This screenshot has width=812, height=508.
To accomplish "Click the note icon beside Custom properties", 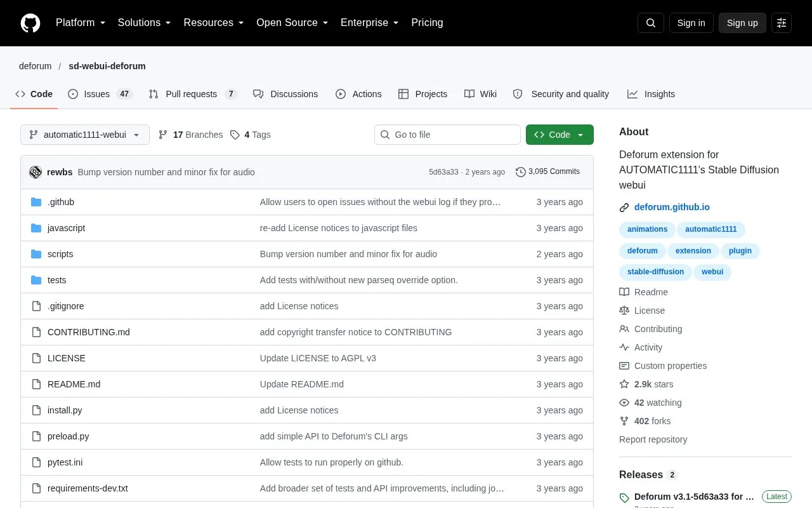I will coord(624,366).
